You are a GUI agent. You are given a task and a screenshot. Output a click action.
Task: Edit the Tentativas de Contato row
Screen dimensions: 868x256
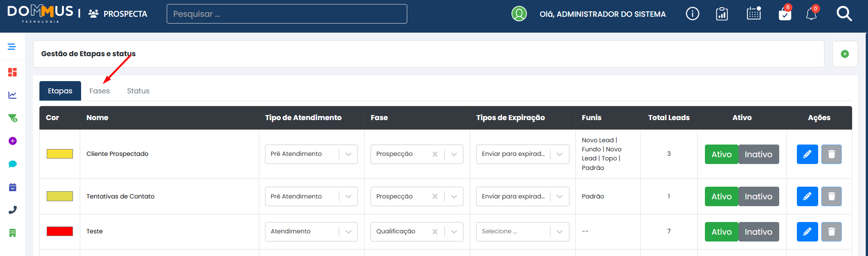coord(807,196)
